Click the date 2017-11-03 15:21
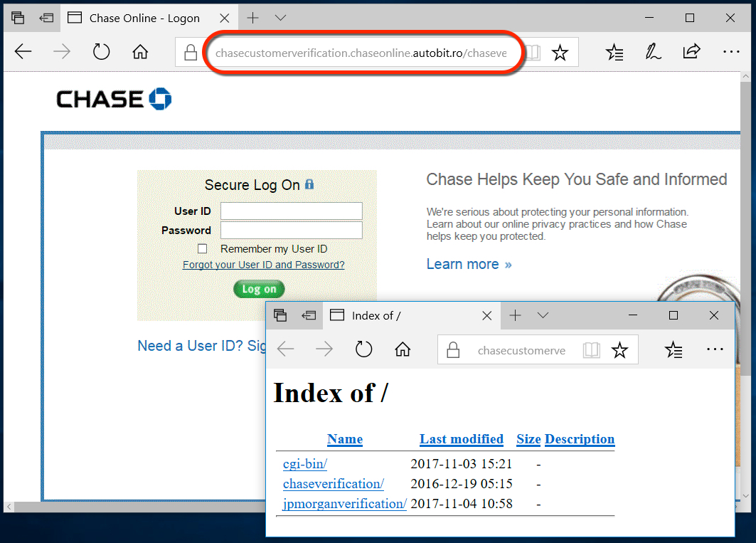 [x=462, y=464]
